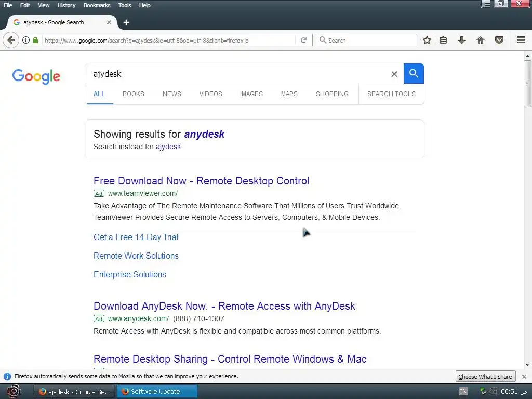The width and height of the screenshot is (532, 399).
Task: Open Remote Work Solutions link
Action: [136, 256]
